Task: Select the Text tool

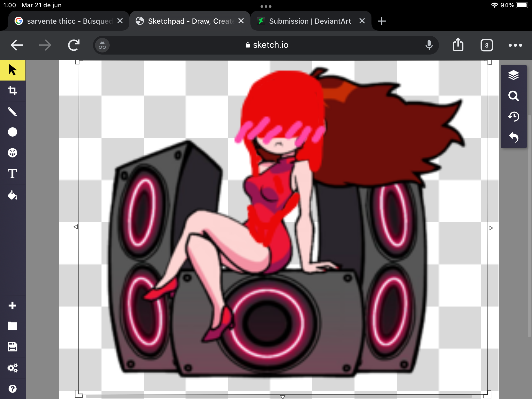Action: point(12,174)
